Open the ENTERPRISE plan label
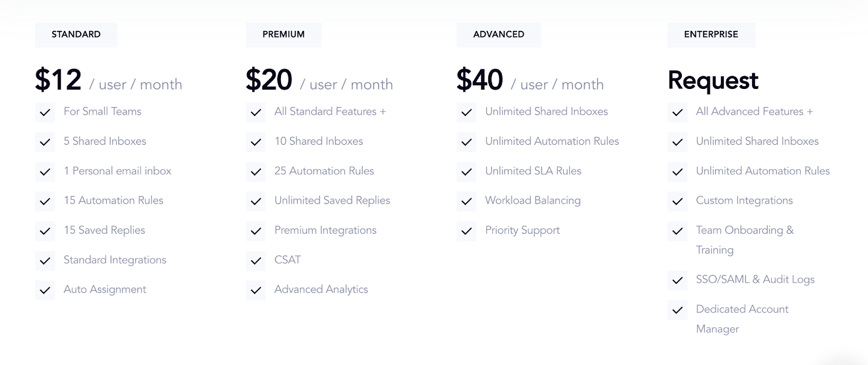The width and height of the screenshot is (868, 365). [711, 34]
